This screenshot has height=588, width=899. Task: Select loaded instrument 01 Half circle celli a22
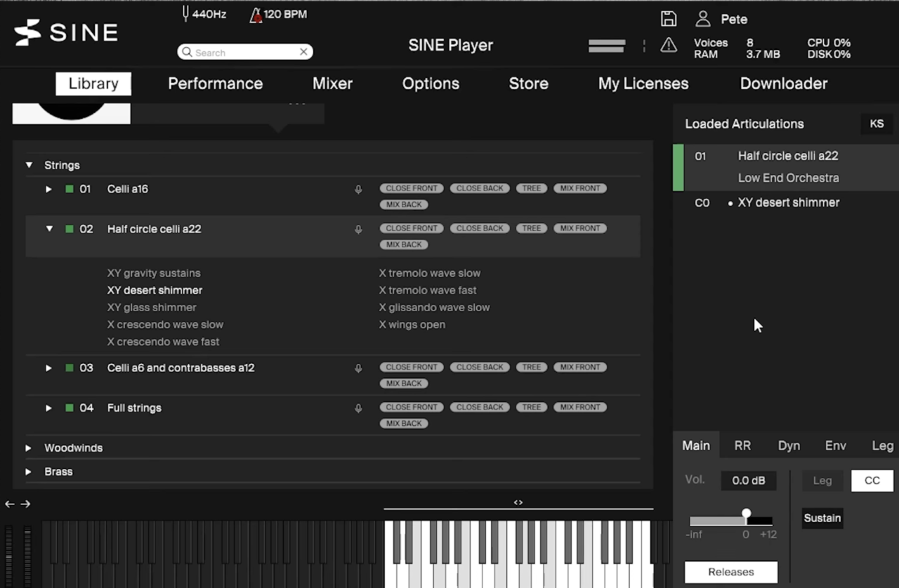[x=786, y=167]
